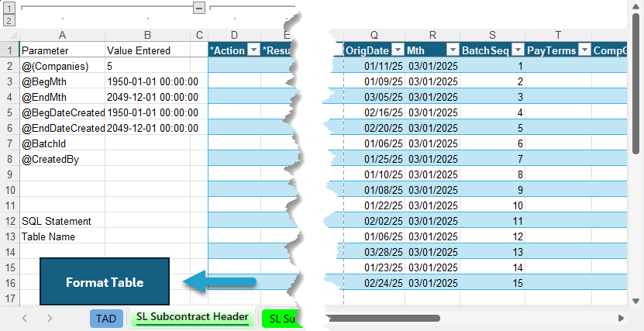Click the vertical scrollbar thumb
Image resolution: width=644 pixels, height=331 pixels.
635,84
